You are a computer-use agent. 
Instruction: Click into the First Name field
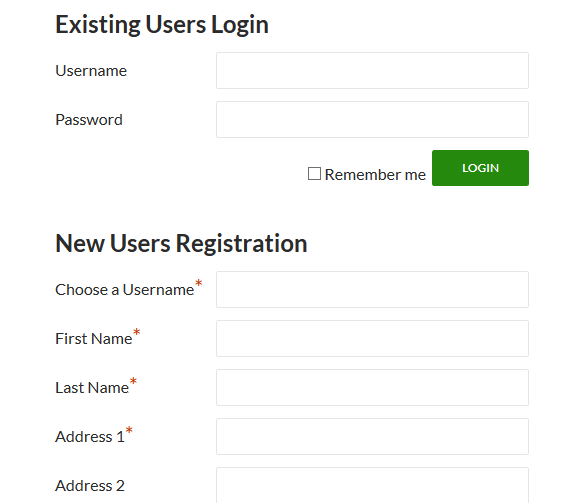pos(372,338)
